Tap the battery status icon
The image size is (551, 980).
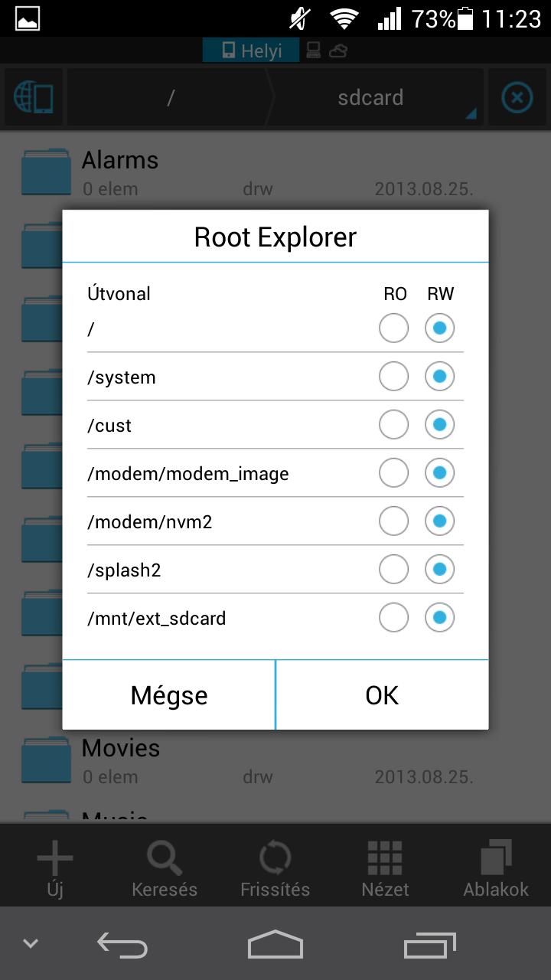coord(466,18)
